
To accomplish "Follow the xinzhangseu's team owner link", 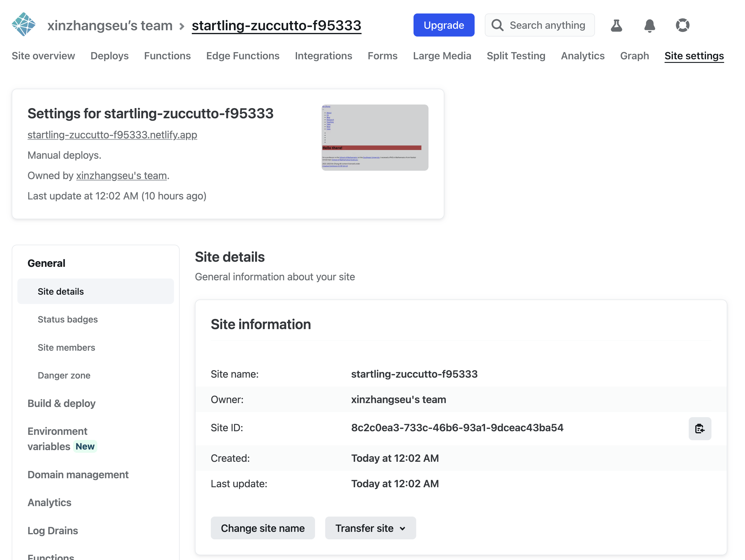I will click(121, 175).
